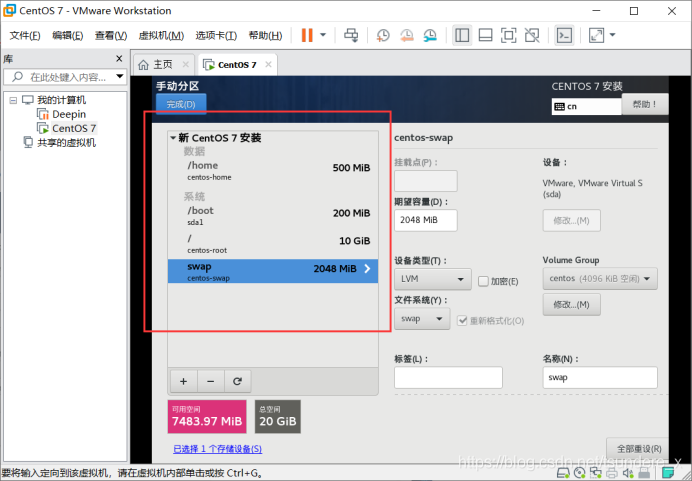The height and width of the screenshot is (481, 692).
Task: Select the swap partition row
Action: (x=273, y=271)
